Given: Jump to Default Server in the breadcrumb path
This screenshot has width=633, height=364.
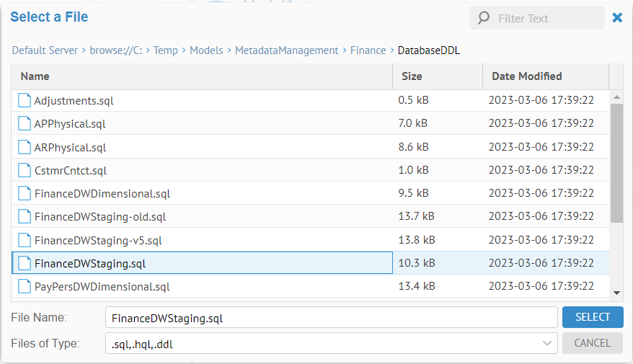Looking at the screenshot, I should click(x=46, y=50).
